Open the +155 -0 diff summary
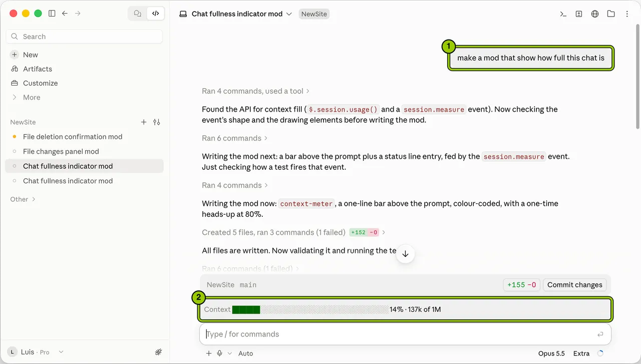Screen dimensions: 641x364 click(x=521, y=285)
